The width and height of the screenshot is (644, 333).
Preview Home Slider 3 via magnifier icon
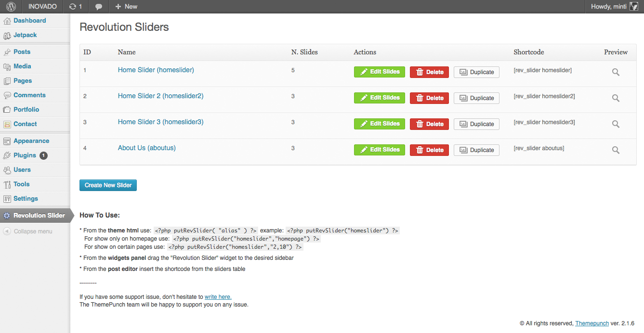tap(616, 124)
